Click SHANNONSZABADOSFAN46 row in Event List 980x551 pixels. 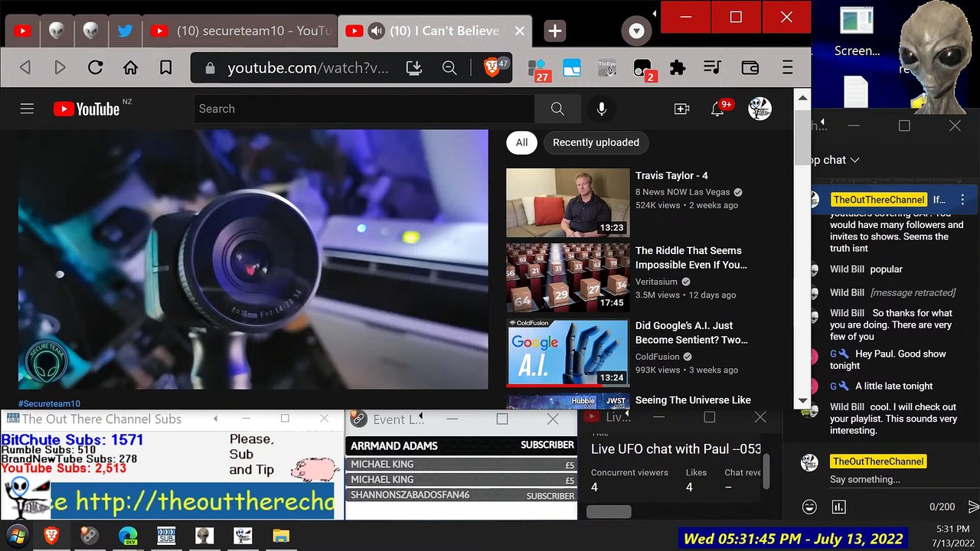click(462, 495)
